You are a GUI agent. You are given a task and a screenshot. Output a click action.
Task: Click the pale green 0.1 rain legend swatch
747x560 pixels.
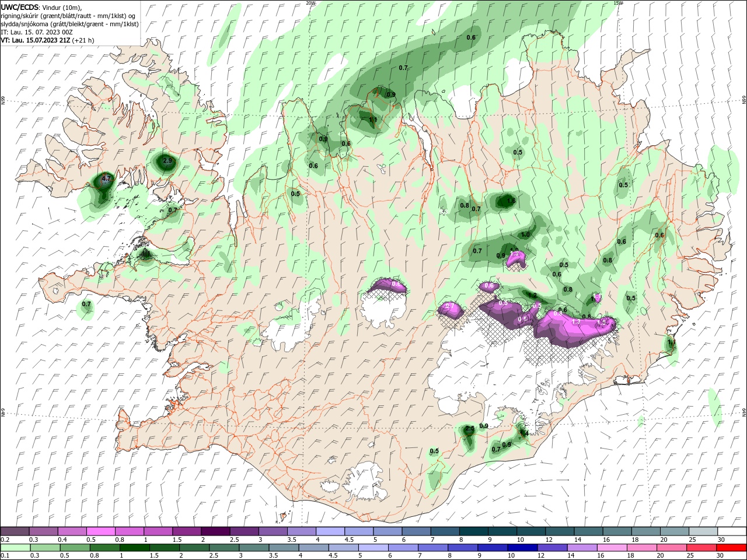pos(15,548)
